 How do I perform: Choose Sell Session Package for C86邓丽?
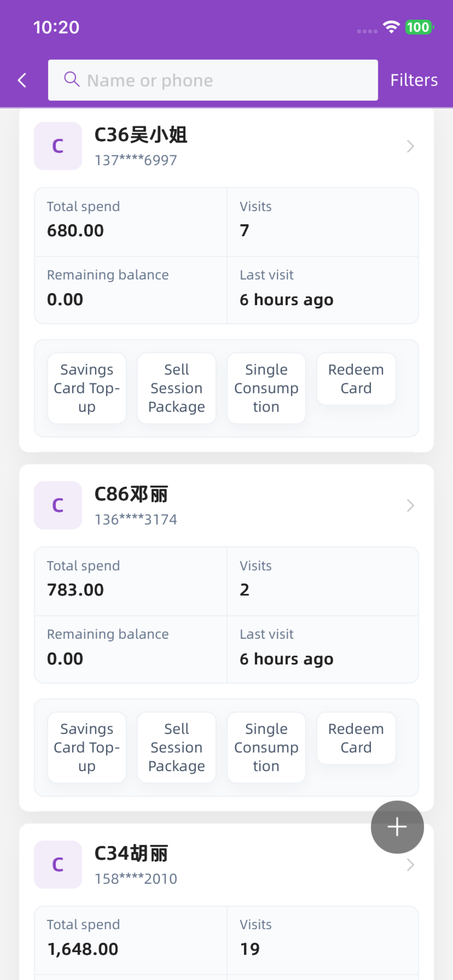tap(177, 747)
